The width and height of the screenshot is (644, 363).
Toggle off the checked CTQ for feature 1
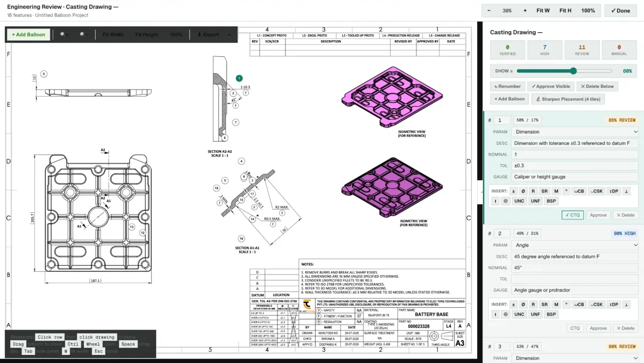573,215
